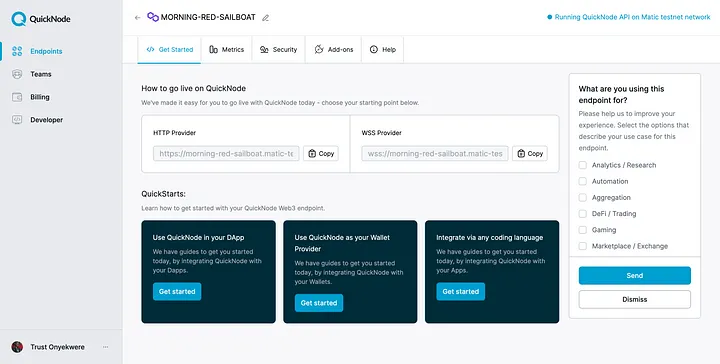720x364 pixels.
Task: Click the WSS Provider label
Action: pyautogui.click(x=382, y=133)
